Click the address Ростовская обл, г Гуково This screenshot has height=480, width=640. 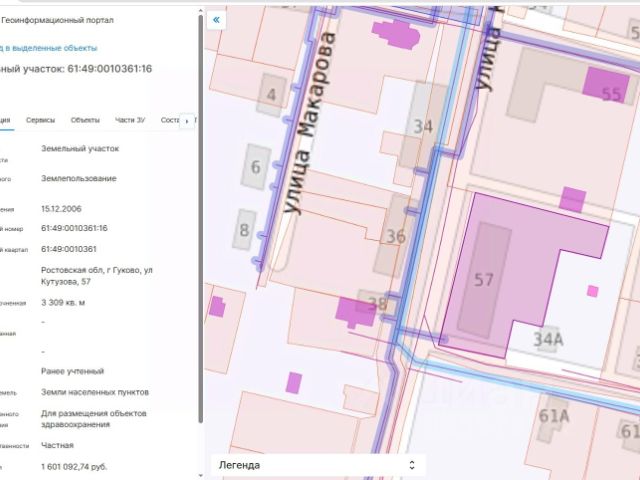[97, 276]
